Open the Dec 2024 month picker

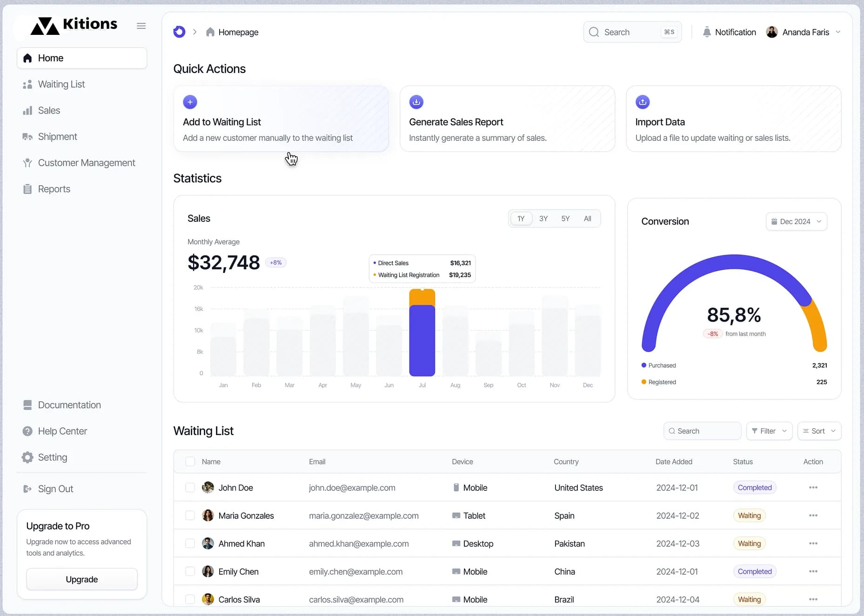pos(796,221)
